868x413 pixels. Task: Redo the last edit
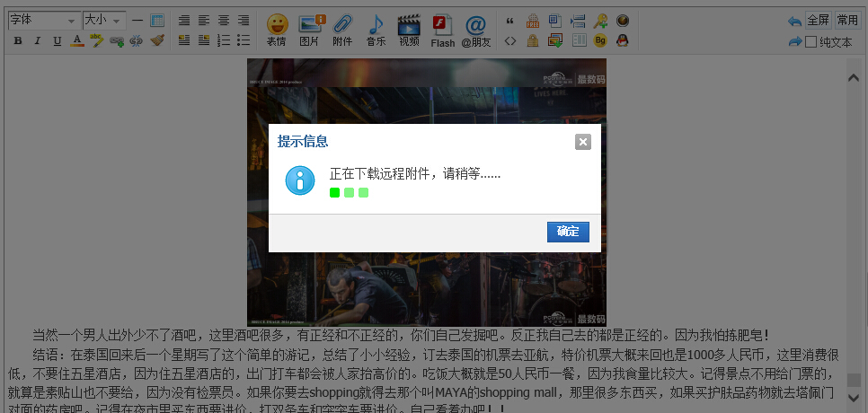[x=795, y=41]
